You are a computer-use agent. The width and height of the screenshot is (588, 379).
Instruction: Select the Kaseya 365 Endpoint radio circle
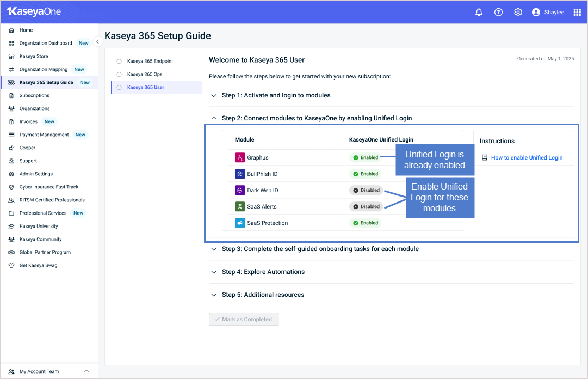[x=119, y=61]
